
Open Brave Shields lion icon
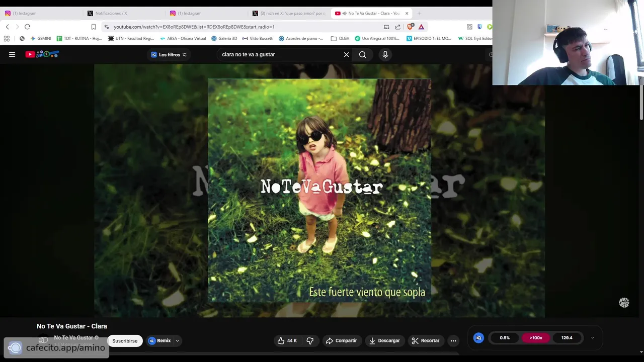click(x=411, y=27)
